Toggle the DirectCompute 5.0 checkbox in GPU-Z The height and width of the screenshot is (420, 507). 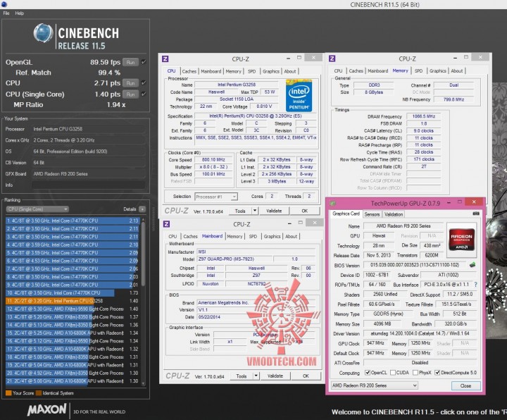[437, 373]
